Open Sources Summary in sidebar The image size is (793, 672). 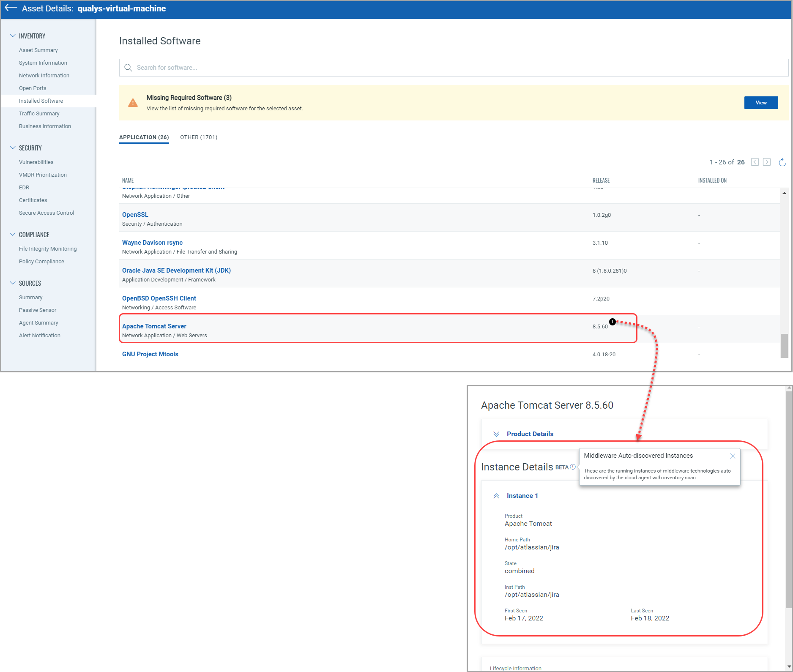pyautogui.click(x=31, y=297)
